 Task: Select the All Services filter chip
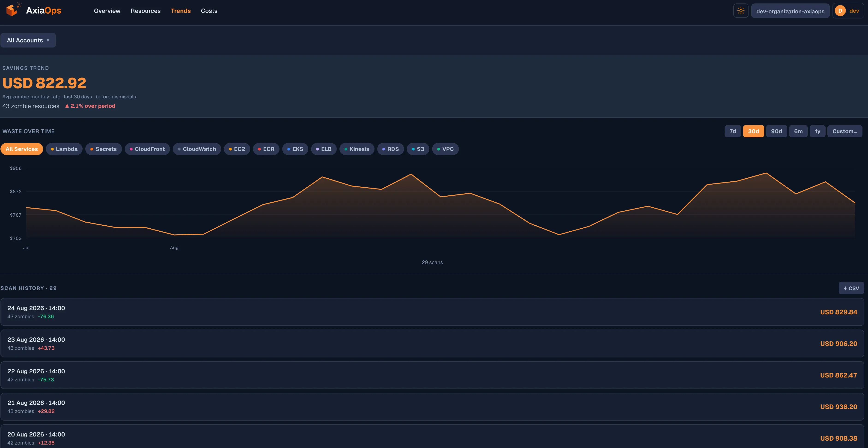tap(22, 149)
